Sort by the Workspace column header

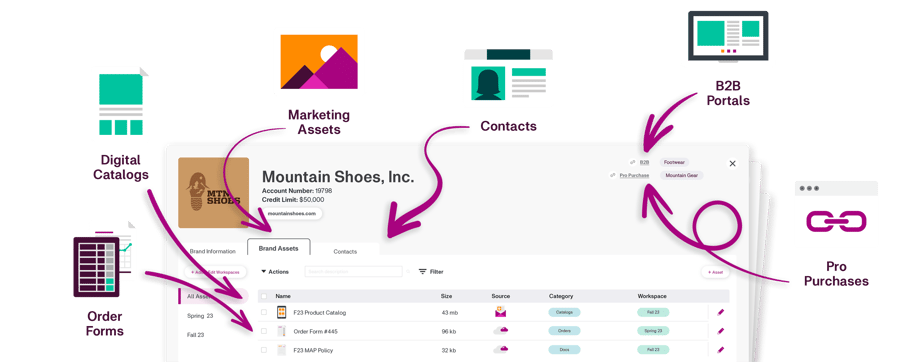pos(652,296)
